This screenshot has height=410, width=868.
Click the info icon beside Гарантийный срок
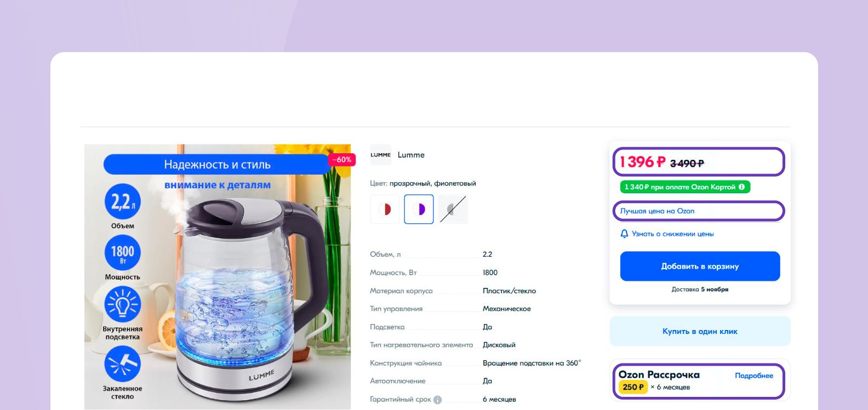pyautogui.click(x=437, y=400)
